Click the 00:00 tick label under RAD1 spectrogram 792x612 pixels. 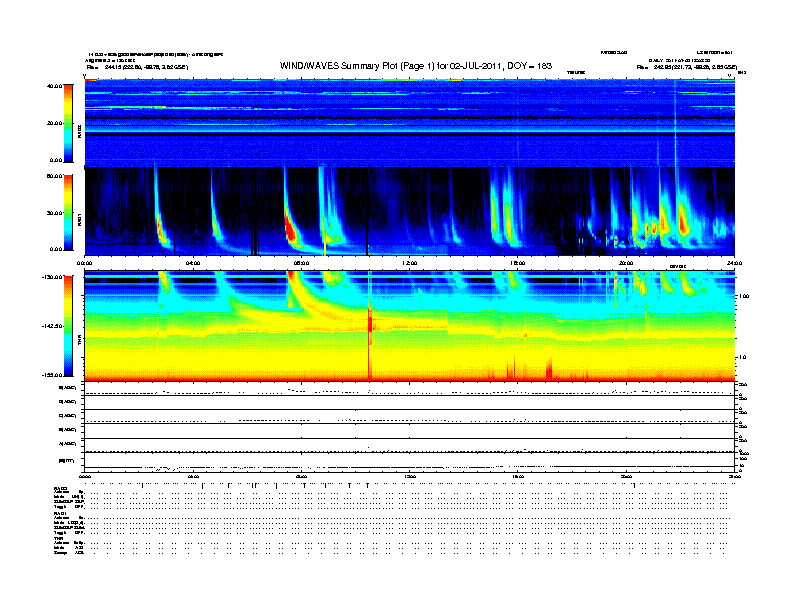84,263
